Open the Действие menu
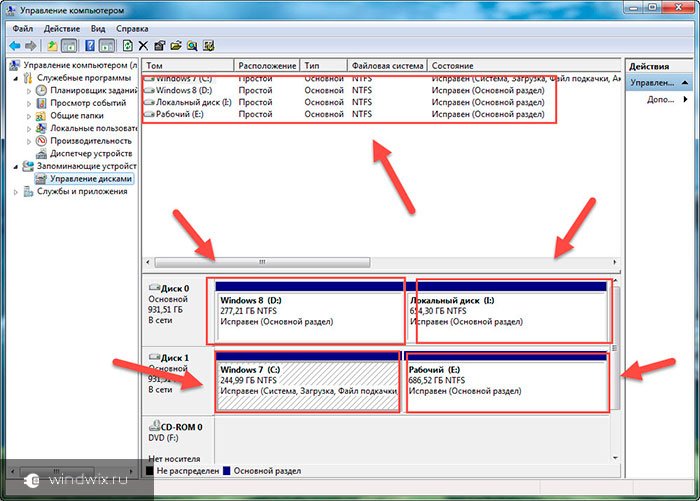The width and height of the screenshot is (700, 501). (x=62, y=29)
